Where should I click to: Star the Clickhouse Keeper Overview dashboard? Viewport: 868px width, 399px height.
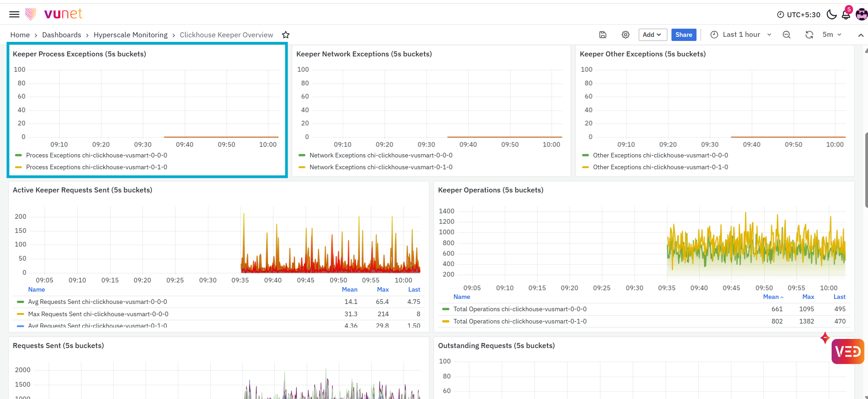(x=286, y=35)
